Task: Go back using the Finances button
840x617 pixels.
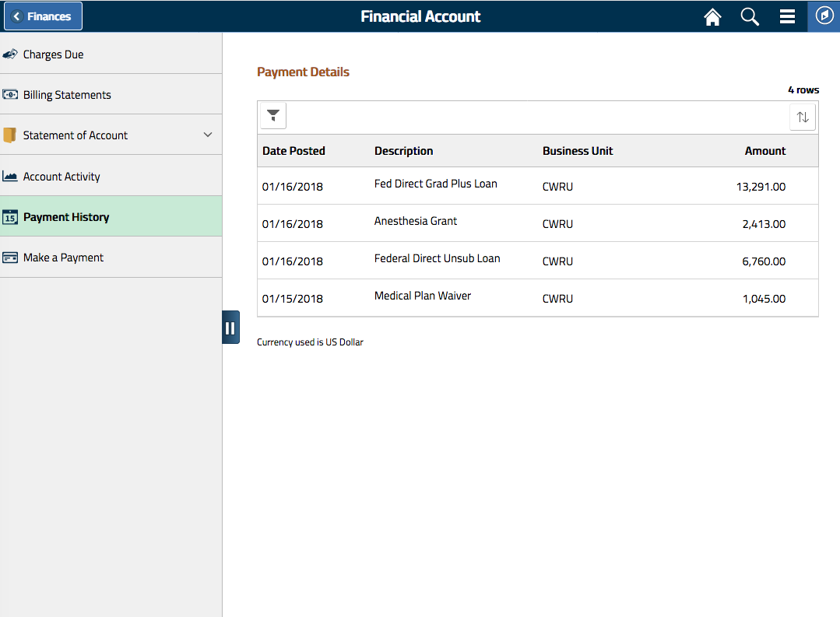Action: coord(43,16)
